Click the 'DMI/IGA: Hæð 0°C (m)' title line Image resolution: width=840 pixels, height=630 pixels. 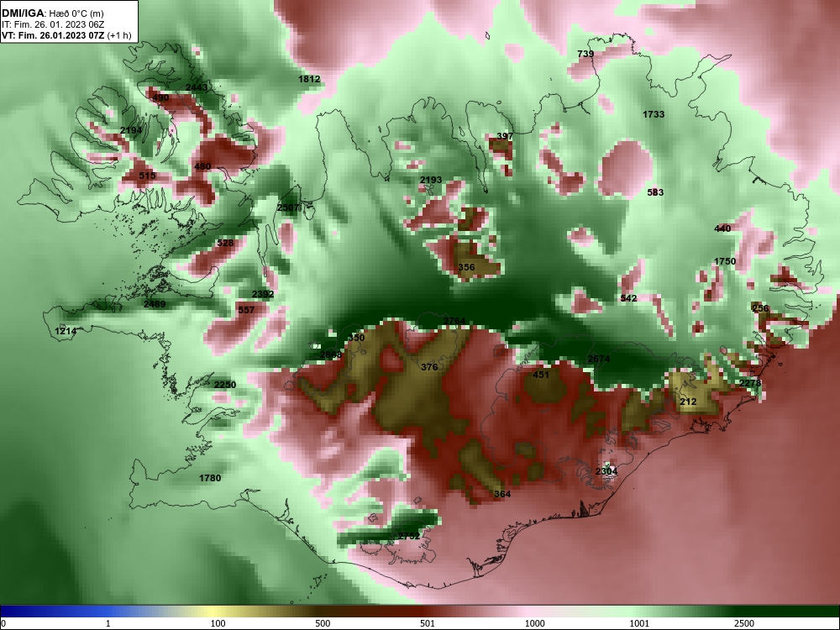pos(52,13)
